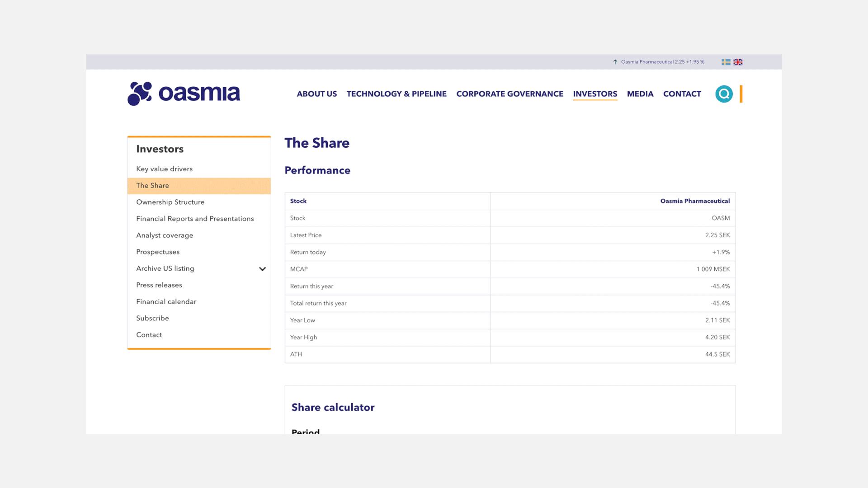This screenshot has height=488, width=868.
Task: Switch language to English flag
Action: coord(738,62)
